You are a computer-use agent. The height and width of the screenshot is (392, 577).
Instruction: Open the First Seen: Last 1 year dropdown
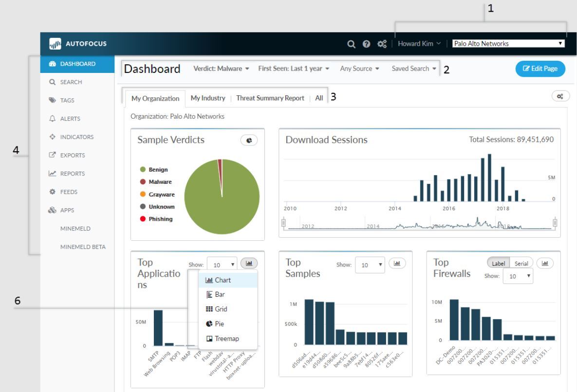(x=293, y=69)
